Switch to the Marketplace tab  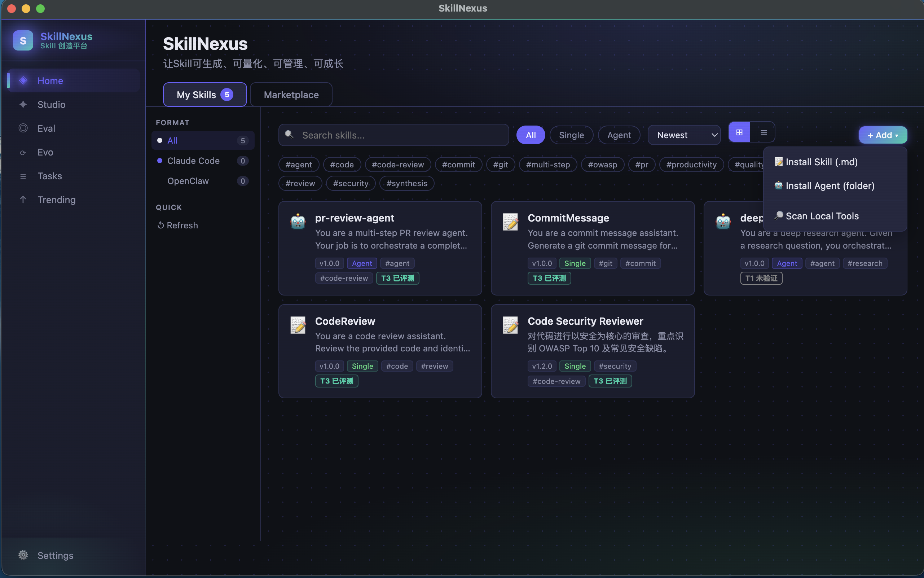pos(291,95)
